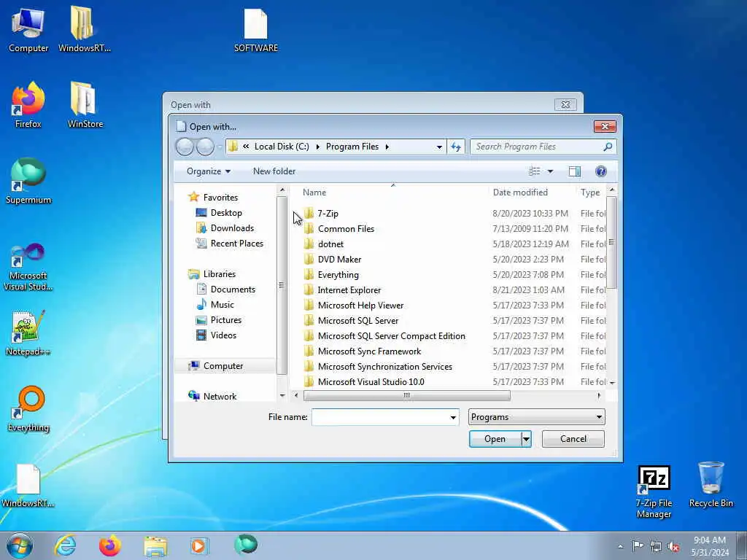
Task: Open the Computer desktop icon
Action: pos(28,29)
